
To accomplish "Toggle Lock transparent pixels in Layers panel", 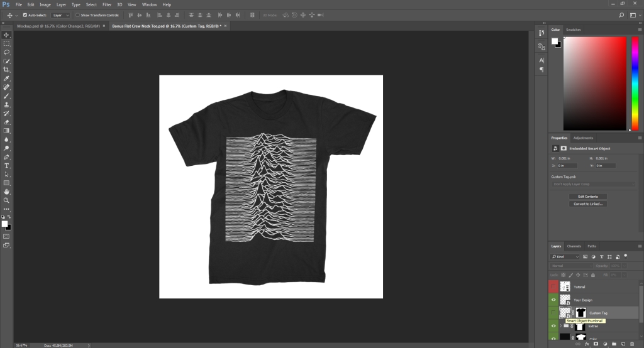I will [563, 275].
